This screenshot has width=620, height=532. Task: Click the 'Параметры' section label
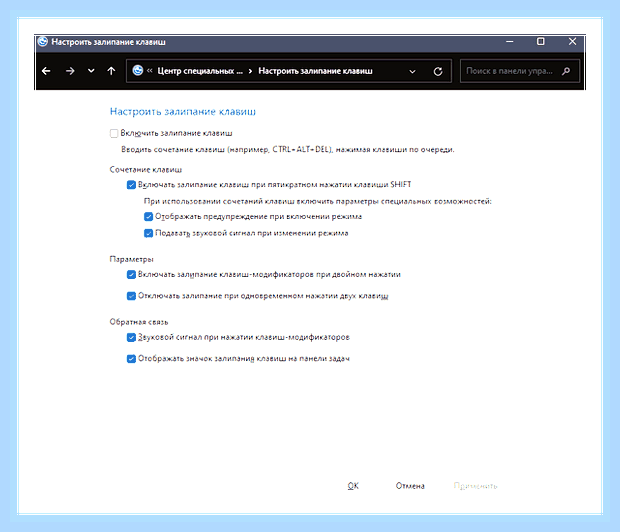click(131, 259)
